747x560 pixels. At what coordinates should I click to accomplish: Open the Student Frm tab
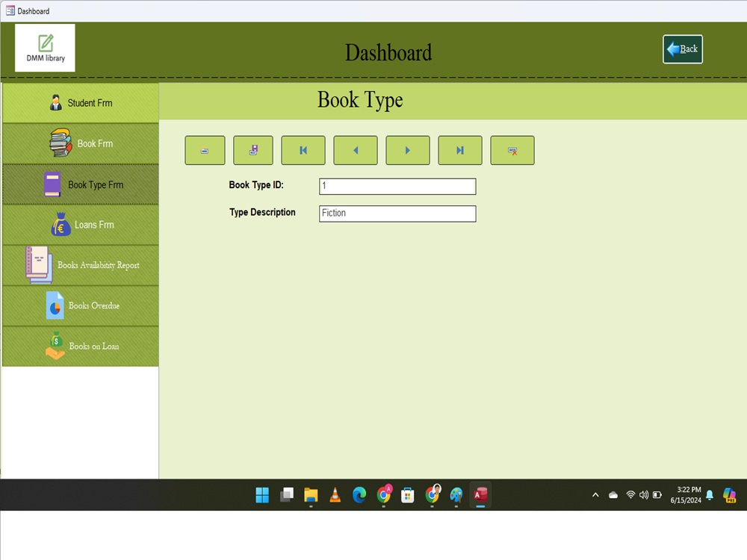click(81, 103)
